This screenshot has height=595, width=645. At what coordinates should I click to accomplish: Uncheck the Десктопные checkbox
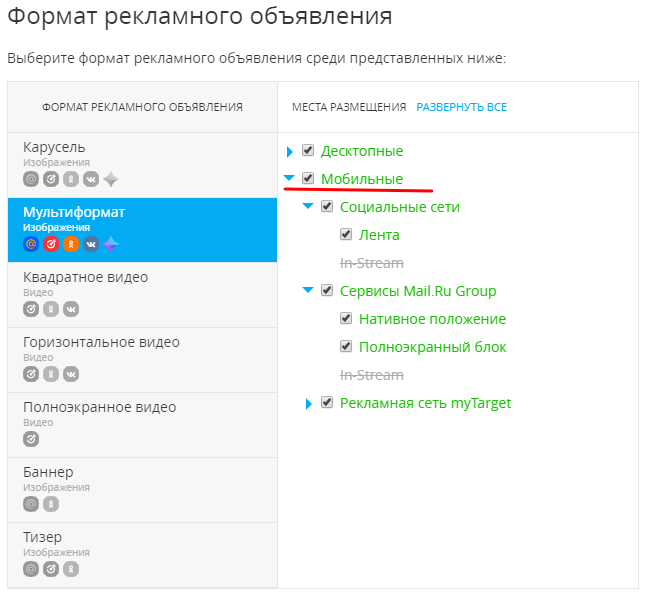[x=308, y=150]
